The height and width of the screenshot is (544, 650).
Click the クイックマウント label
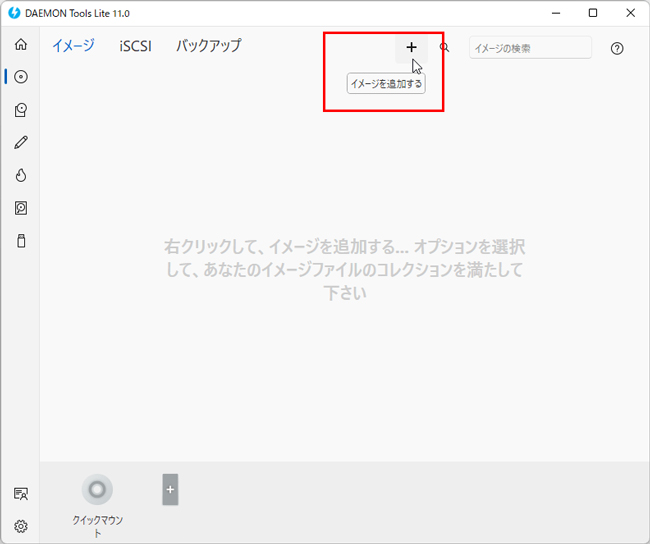(97, 526)
